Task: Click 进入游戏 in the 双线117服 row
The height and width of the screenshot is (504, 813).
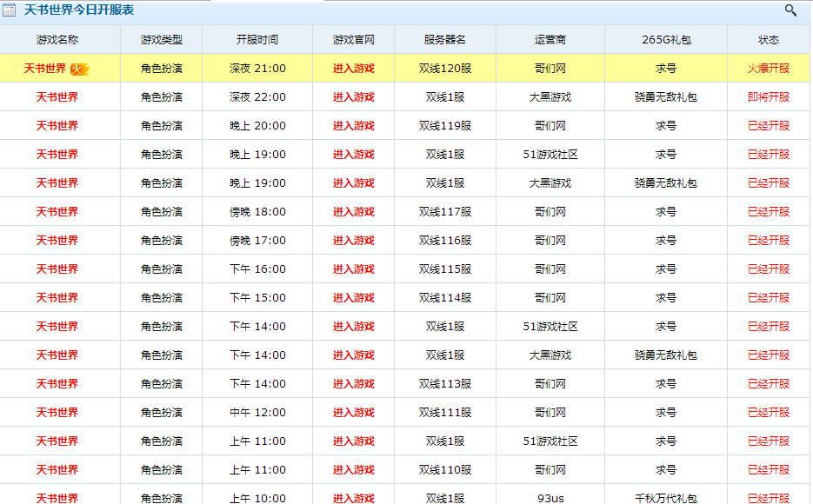Action: (x=353, y=212)
